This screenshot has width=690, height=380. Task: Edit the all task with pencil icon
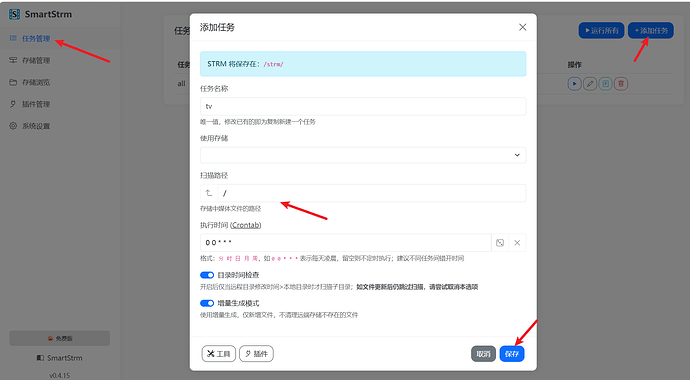pos(590,84)
